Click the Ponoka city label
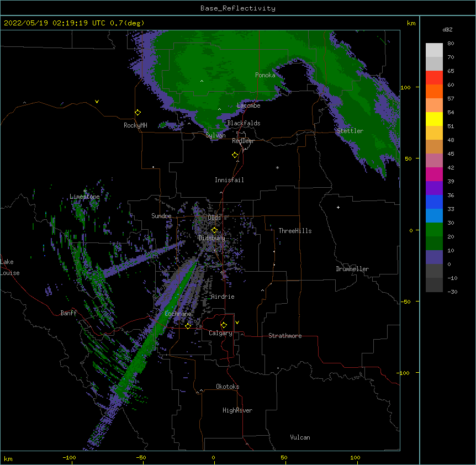This screenshot has width=476, height=465. tap(265, 75)
